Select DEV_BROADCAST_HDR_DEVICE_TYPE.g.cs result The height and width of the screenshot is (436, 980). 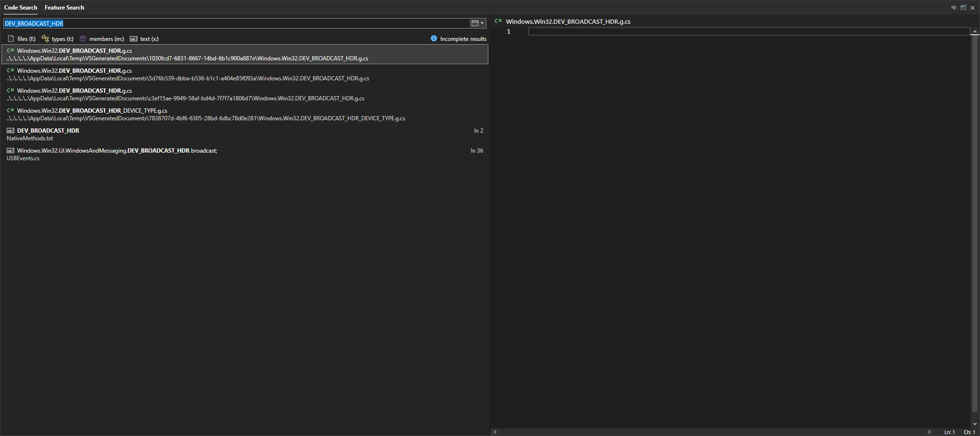[x=245, y=114]
